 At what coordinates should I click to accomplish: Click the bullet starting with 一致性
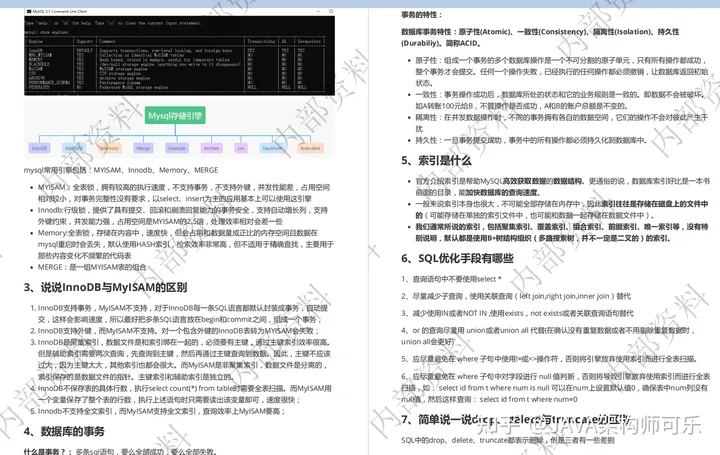point(560,100)
